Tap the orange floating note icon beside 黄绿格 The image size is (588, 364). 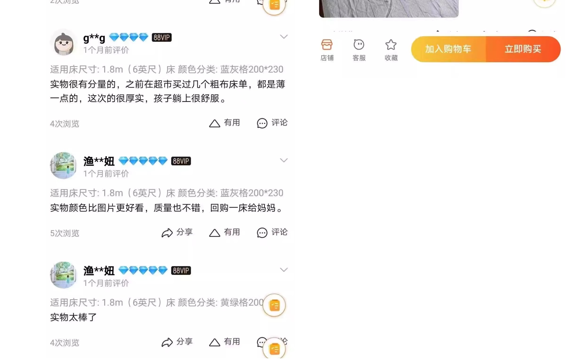(x=274, y=305)
